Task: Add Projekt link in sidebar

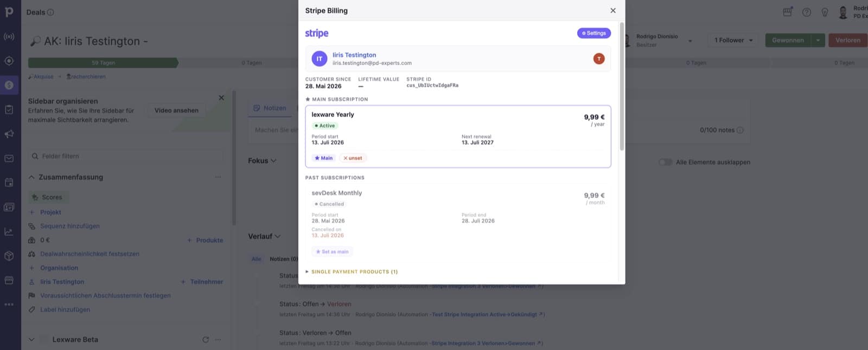Action: pyautogui.click(x=50, y=212)
